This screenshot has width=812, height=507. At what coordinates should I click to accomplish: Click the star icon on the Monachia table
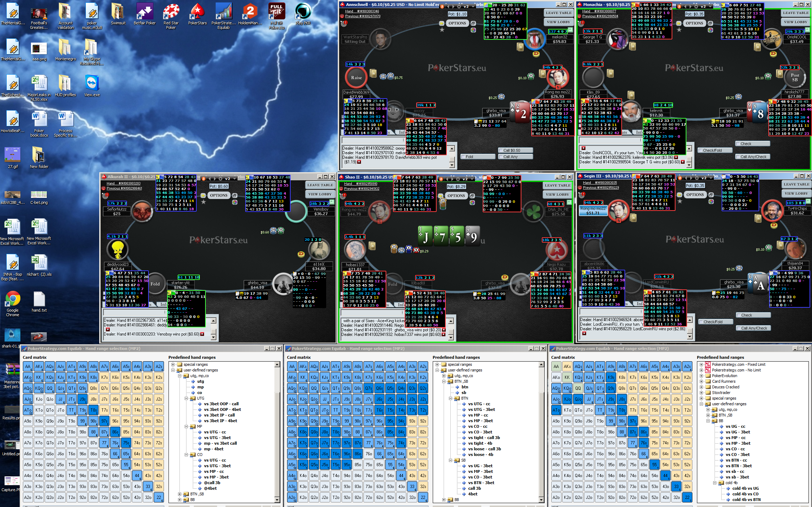click(x=679, y=30)
